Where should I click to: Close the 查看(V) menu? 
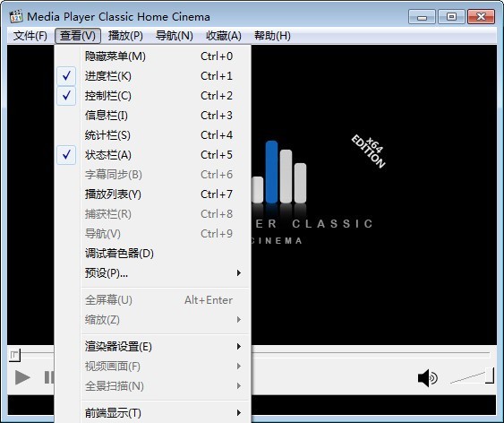[78, 35]
